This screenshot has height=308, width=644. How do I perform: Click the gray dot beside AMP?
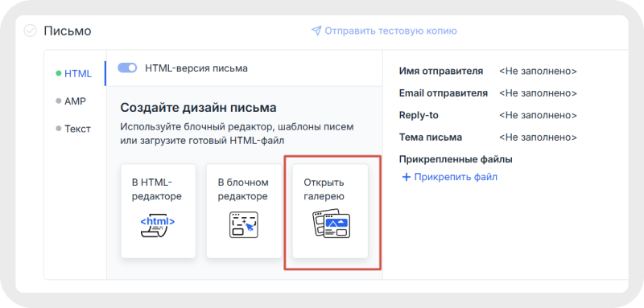click(x=58, y=101)
